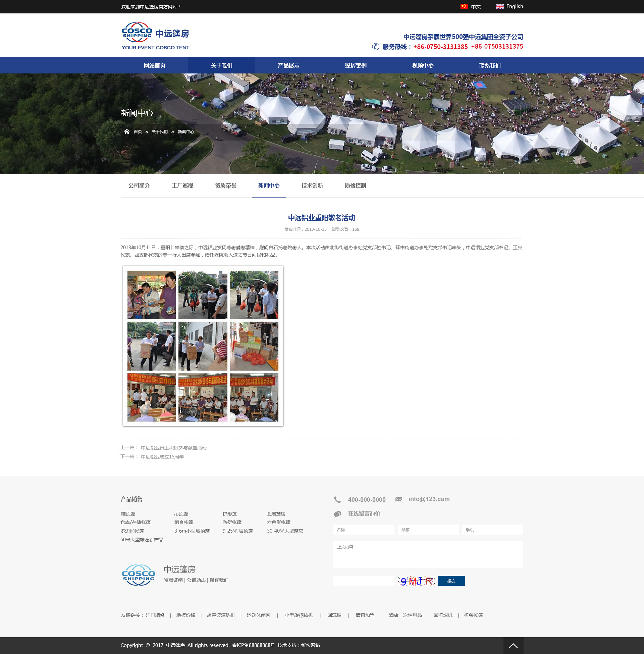Click 关于我们 in the breadcrumb
Screen dimensions: 644x654
[x=159, y=132]
